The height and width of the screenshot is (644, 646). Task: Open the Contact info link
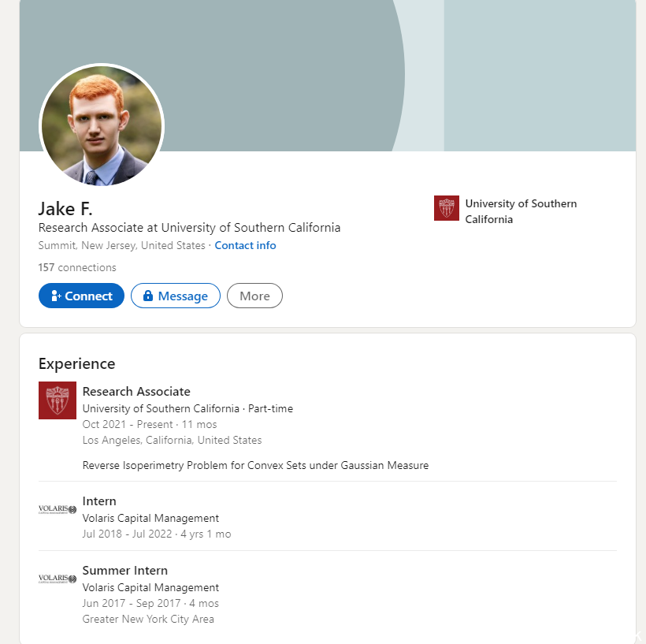[x=245, y=245]
